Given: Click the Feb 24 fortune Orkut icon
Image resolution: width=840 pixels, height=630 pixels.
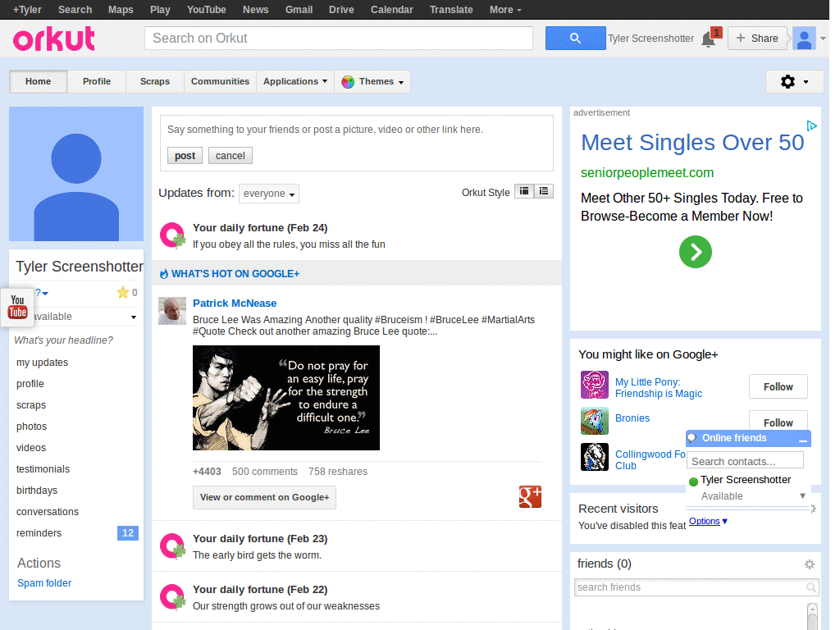Looking at the screenshot, I should click(x=172, y=235).
